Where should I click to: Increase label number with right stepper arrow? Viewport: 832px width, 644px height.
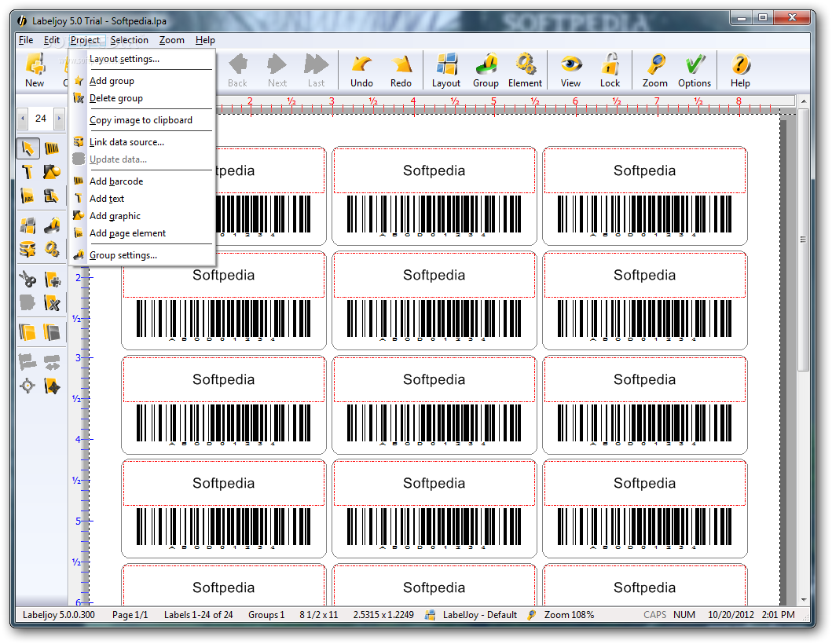(x=60, y=119)
